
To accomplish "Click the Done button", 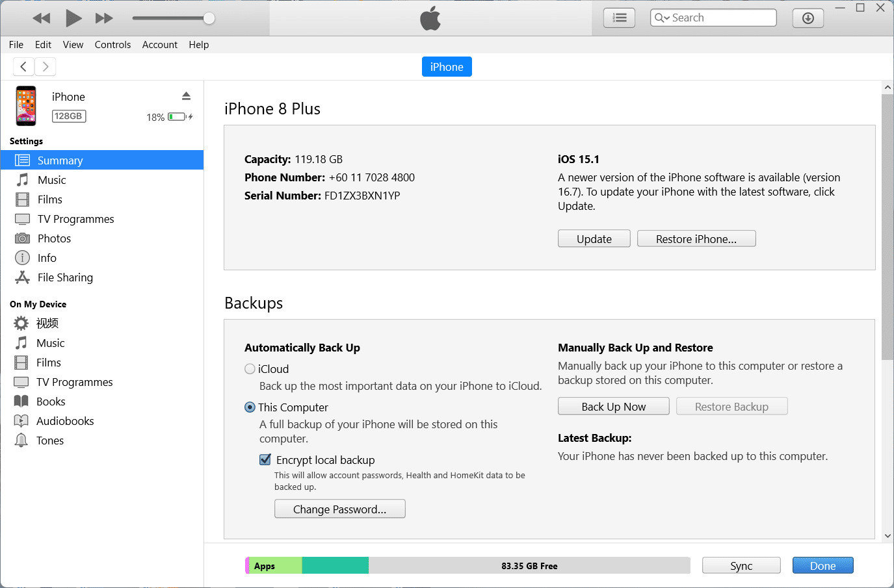I will [823, 565].
